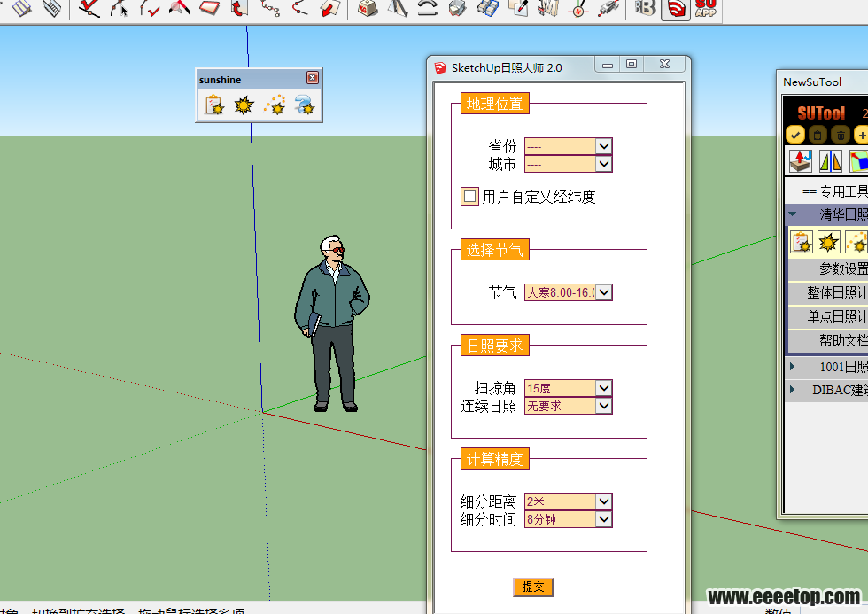Viewport: 868px width, 614px height.
Task: Run overall sunlight analysis from sunshine toolbar
Action: [244, 105]
